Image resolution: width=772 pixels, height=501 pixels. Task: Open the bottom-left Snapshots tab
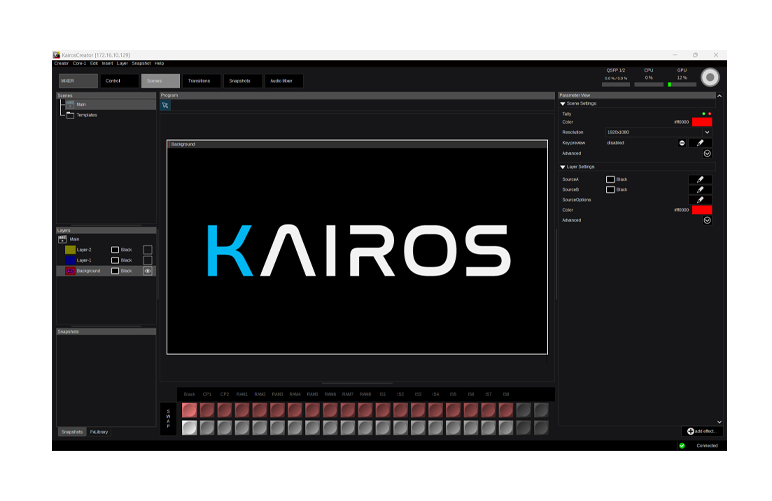(x=72, y=432)
